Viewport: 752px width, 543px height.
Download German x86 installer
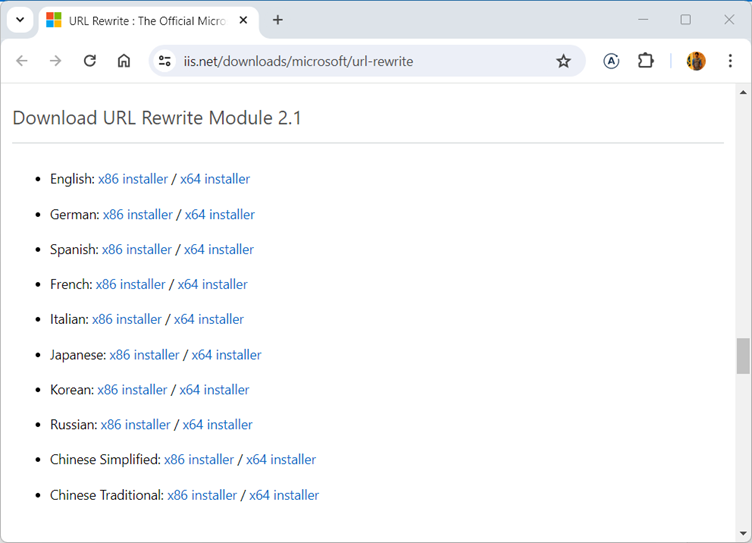[x=137, y=214]
